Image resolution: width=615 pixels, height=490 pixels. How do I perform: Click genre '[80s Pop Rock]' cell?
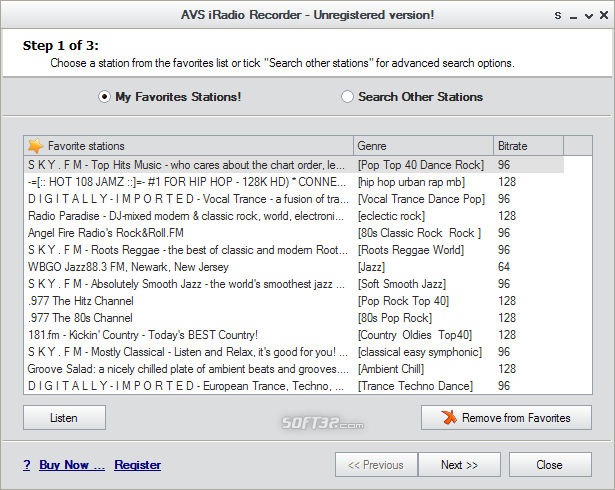pos(395,318)
